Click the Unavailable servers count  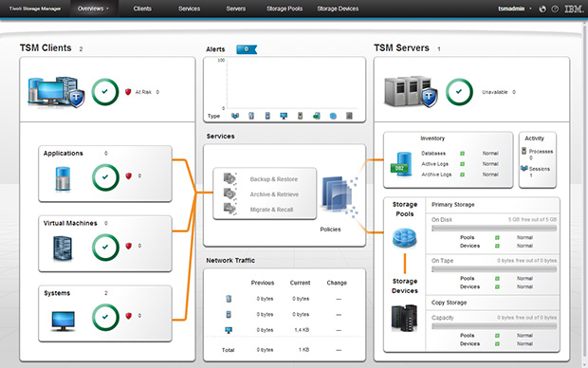514,92
